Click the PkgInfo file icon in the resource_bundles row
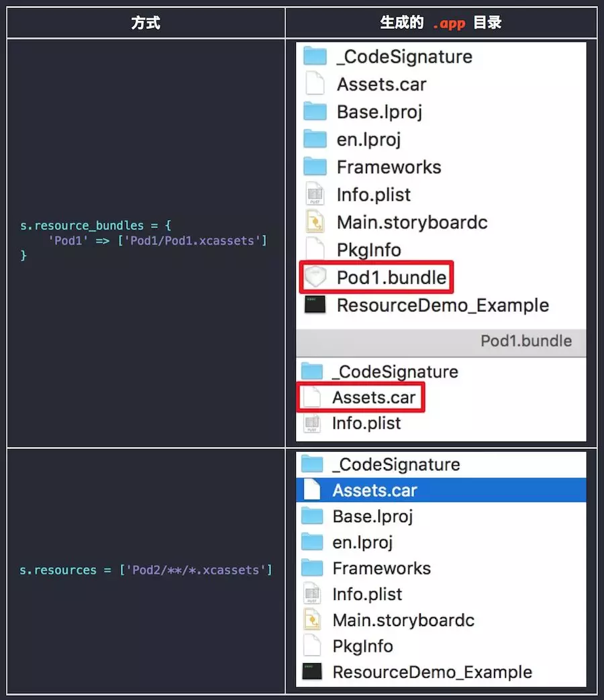604x700 pixels. (314, 250)
